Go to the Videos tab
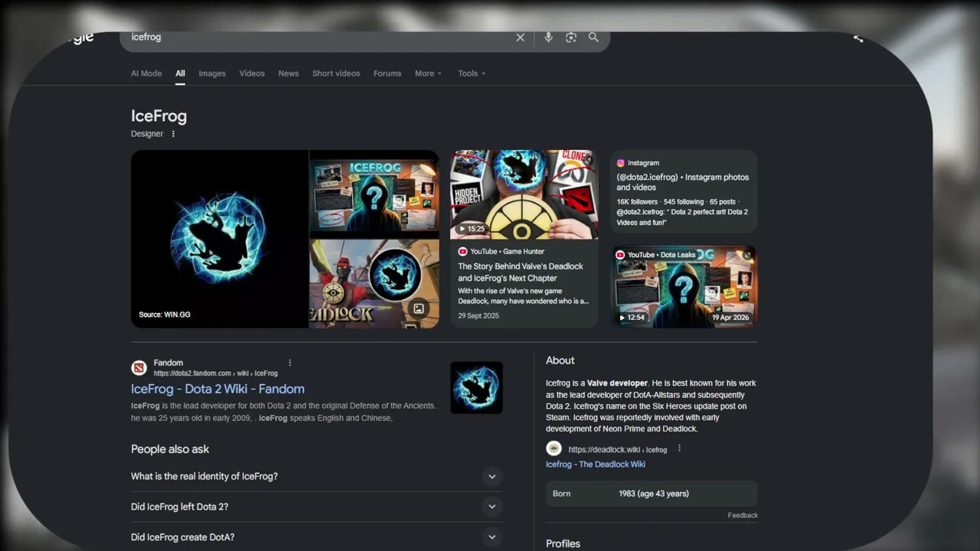Viewport: 980px width, 551px height. pos(252,73)
